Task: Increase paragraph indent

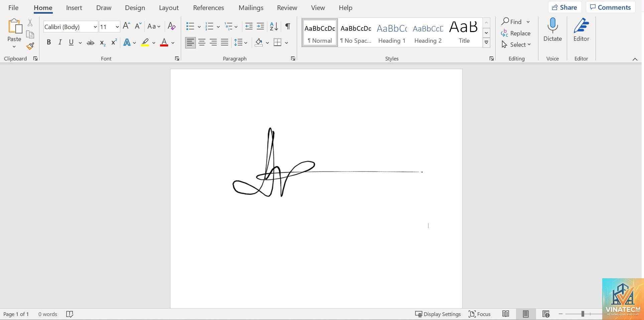Action: pyautogui.click(x=260, y=26)
